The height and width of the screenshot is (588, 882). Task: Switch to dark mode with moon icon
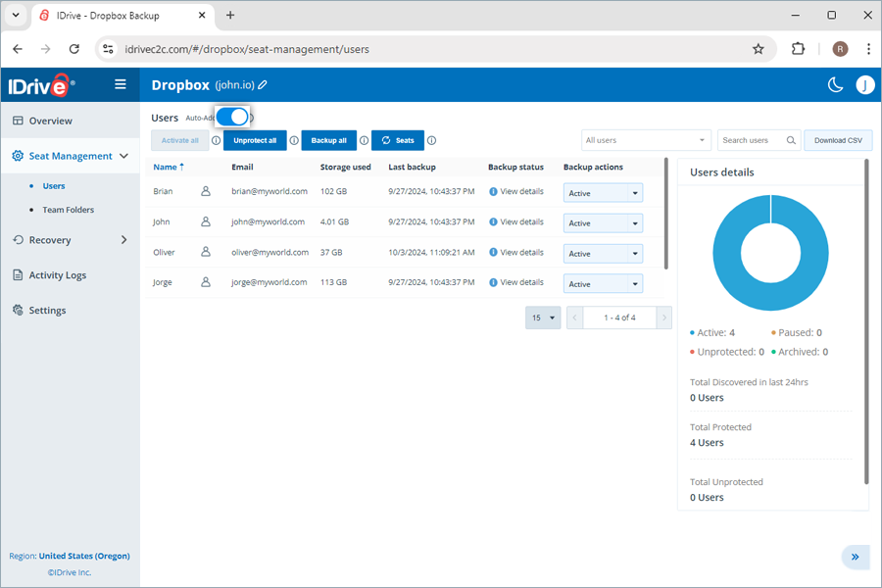coord(835,85)
